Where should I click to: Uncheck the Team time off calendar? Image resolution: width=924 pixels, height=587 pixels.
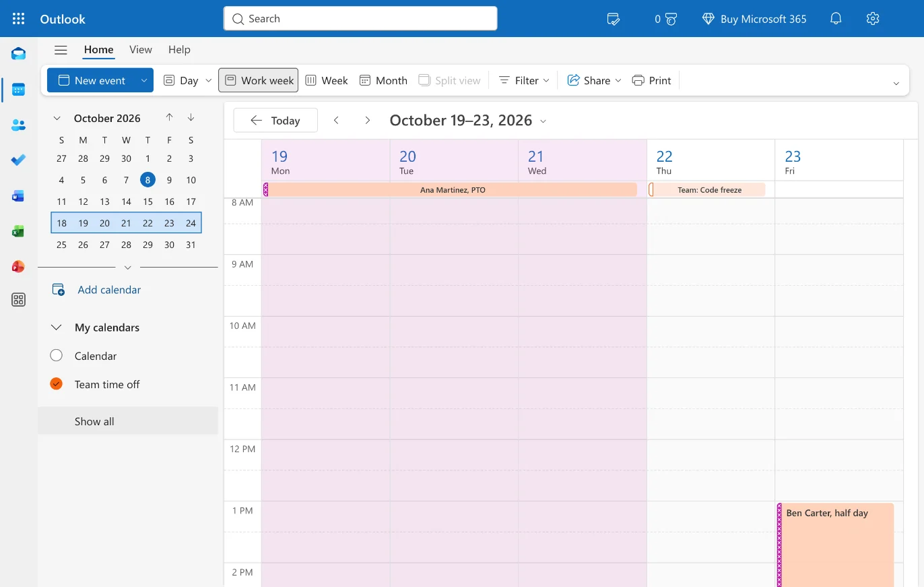tap(56, 383)
